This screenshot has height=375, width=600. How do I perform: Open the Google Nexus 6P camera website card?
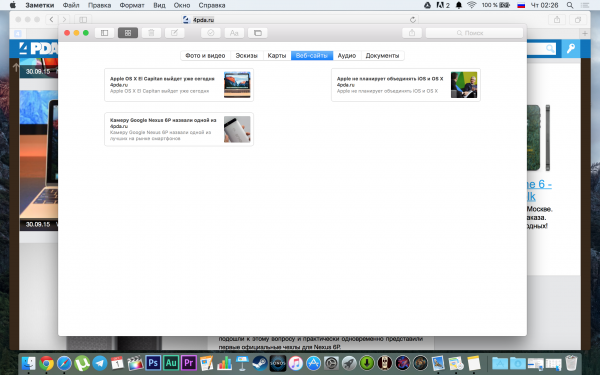(x=179, y=129)
